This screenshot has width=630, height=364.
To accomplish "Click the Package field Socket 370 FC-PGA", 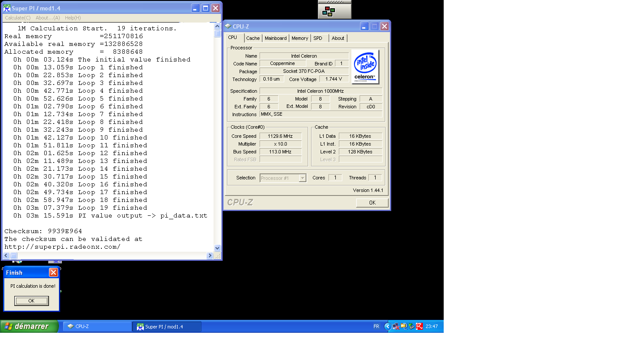I will 304,71.
